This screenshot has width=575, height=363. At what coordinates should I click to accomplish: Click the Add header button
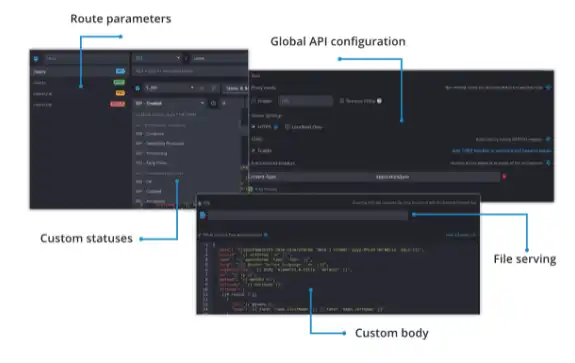263,189
